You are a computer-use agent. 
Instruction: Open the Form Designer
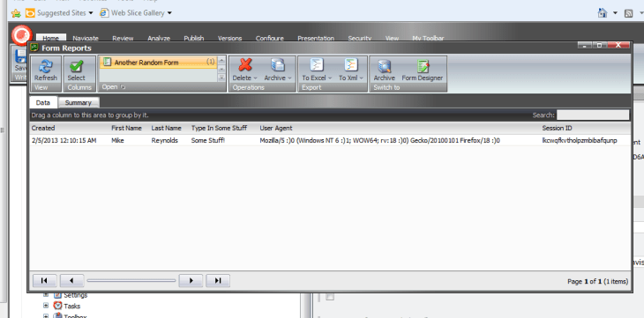click(423, 70)
